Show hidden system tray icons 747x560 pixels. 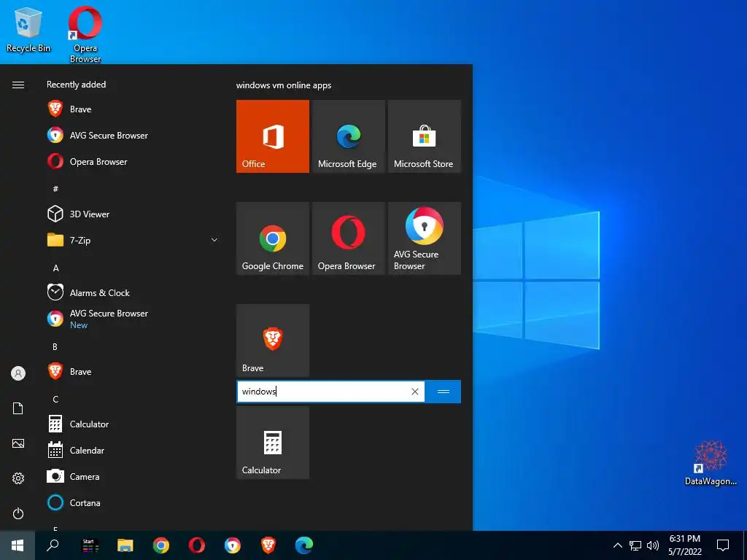pos(617,545)
